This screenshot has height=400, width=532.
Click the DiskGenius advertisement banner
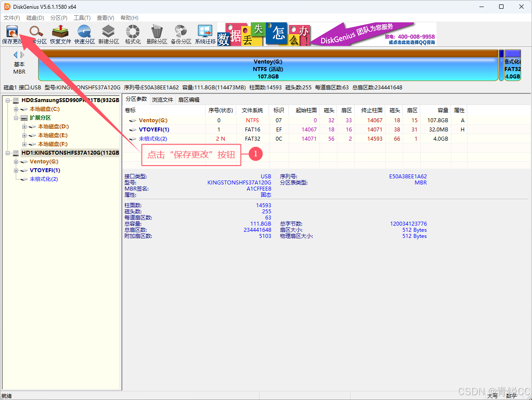tap(327, 34)
